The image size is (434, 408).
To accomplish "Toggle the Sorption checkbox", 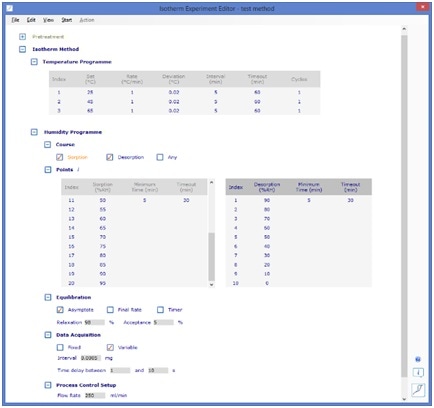I will (x=60, y=157).
